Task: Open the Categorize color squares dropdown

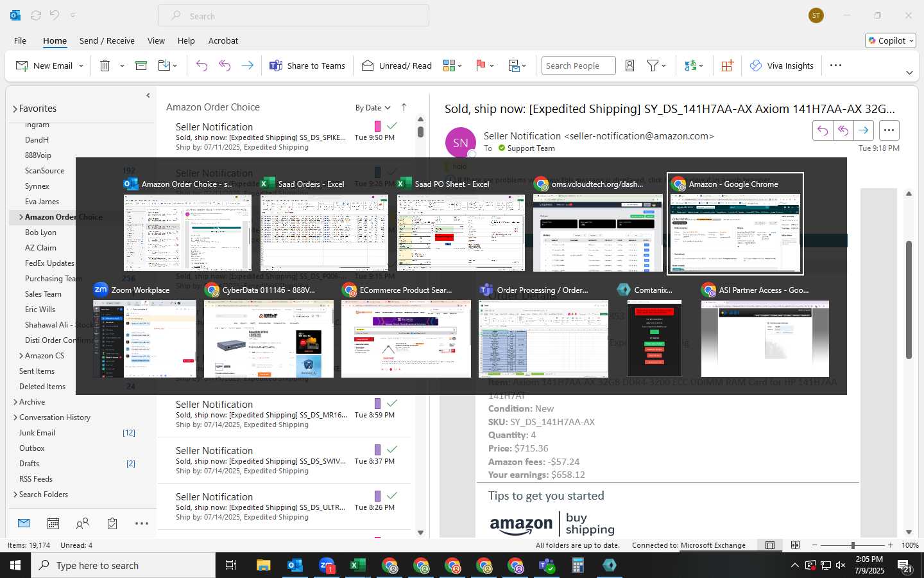Action: [x=452, y=66]
